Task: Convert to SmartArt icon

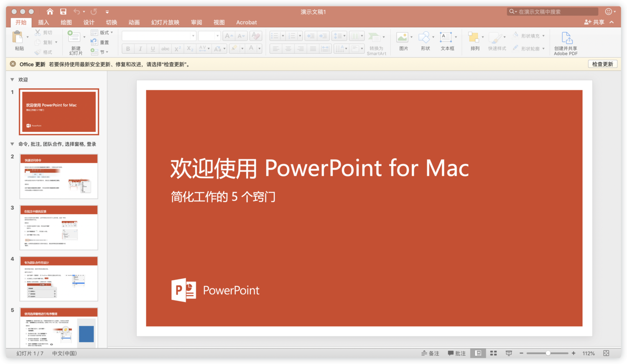Action: [x=374, y=37]
